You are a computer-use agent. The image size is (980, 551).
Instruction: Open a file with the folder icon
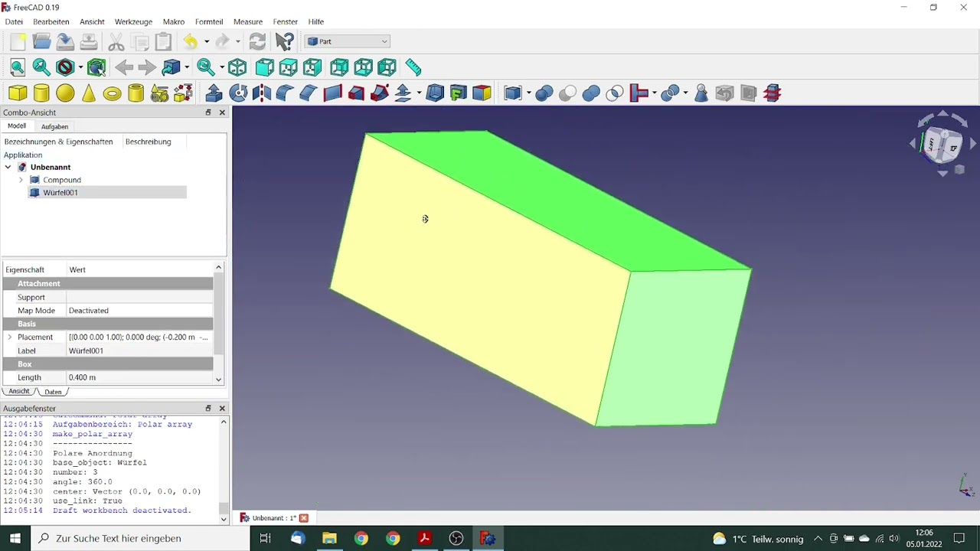pos(41,41)
